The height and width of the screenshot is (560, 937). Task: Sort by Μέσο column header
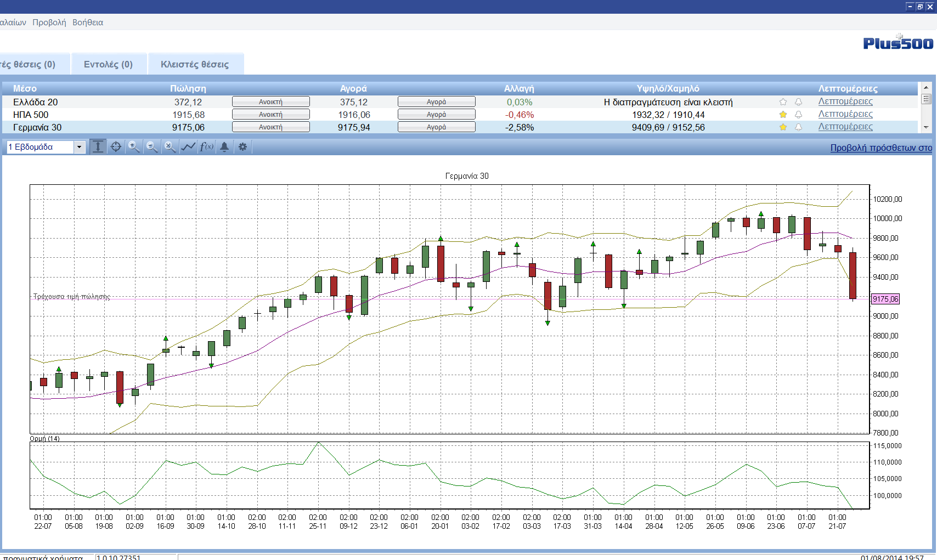pos(25,88)
